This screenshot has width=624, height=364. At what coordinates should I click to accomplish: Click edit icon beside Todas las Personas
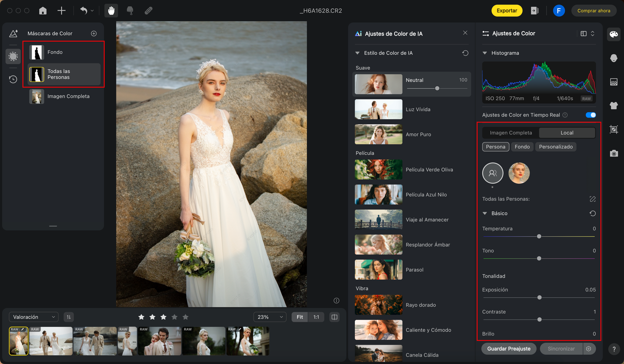point(592,199)
